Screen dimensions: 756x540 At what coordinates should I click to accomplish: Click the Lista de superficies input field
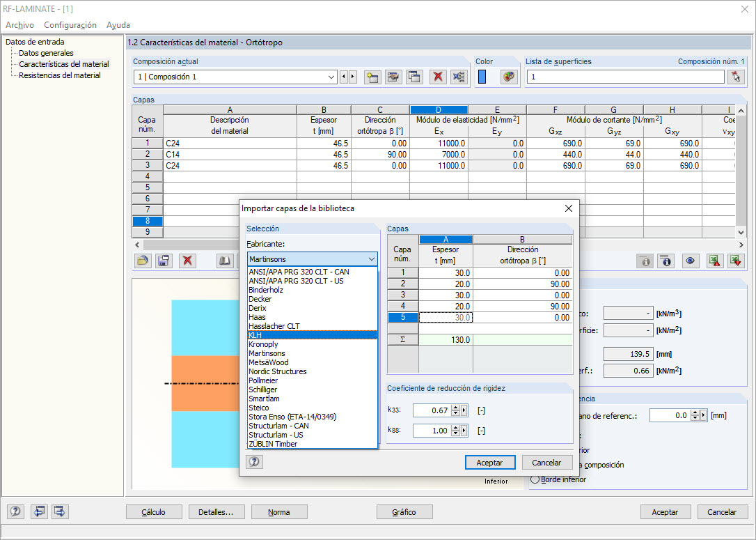point(625,77)
